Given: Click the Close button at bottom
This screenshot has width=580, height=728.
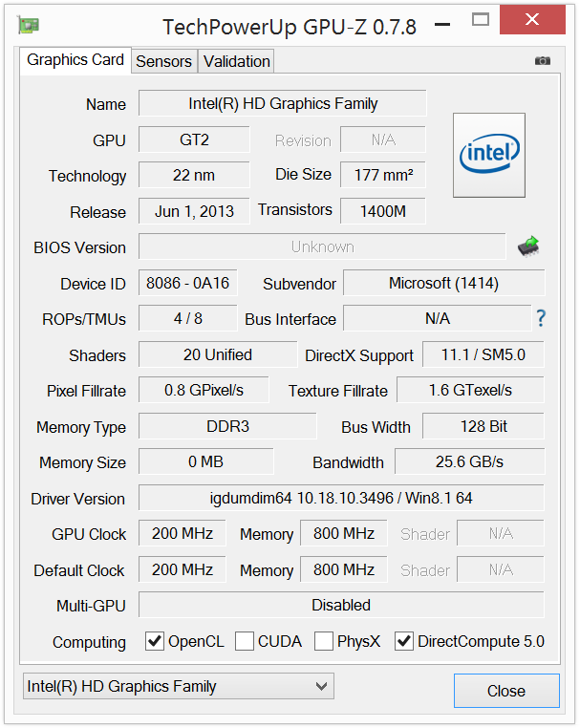Looking at the screenshot, I should tap(505, 691).
